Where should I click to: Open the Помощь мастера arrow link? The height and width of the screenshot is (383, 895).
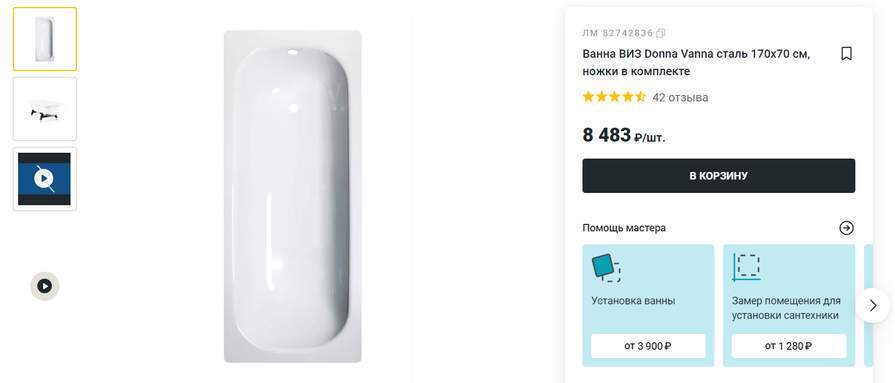pyautogui.click(x=846, y=228)
